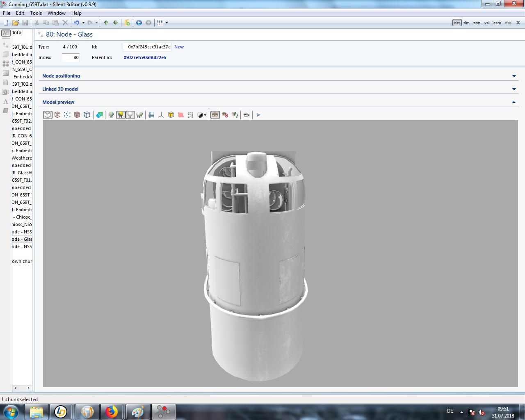Screen dimensions: 525x420
Task: Click the blue sphere and green box icon
Action: pyautogui.click(x=99, y=115)
